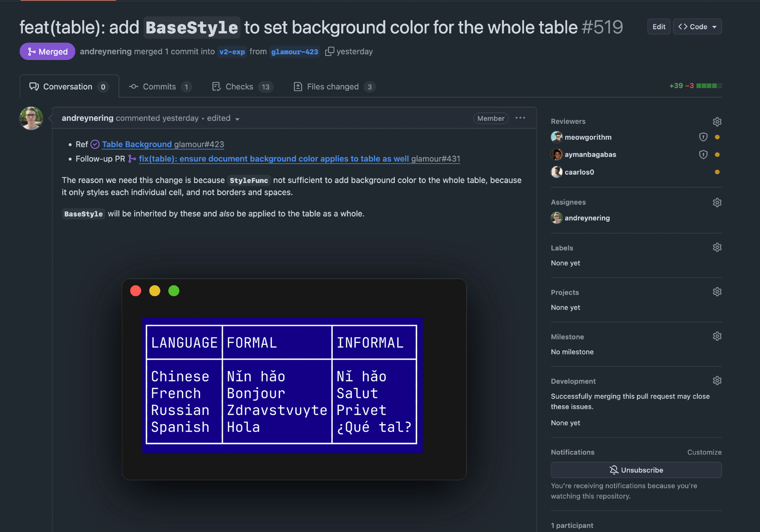
Task: Click shield icon beside aymanbagabas
Action: (x=703, y=155)
